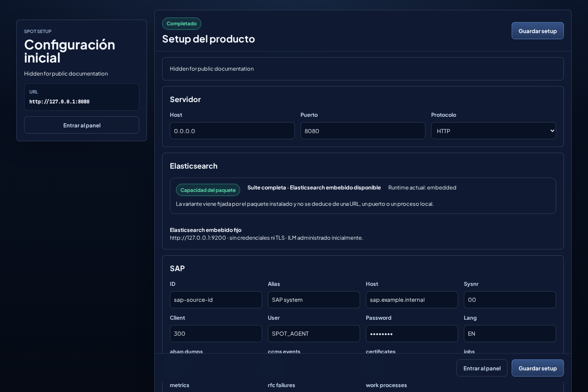The height and width of the screenshot is (392, 588).
Task: Open the Protocolo HTTP dropdown
Action: [x=493, y=131]
